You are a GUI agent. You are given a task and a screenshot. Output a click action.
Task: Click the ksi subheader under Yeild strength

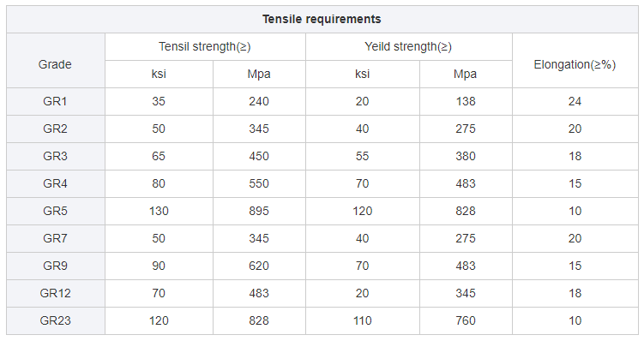(x=362, y=74)
